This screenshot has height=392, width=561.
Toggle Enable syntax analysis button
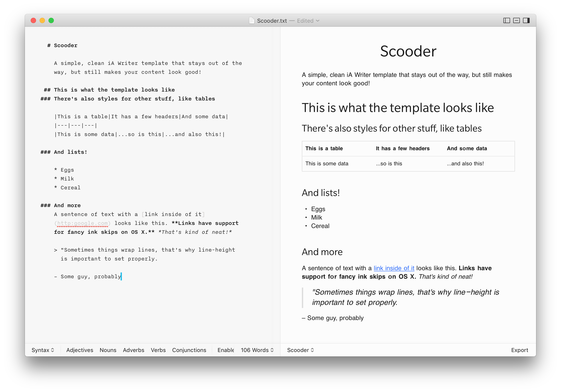226,350
